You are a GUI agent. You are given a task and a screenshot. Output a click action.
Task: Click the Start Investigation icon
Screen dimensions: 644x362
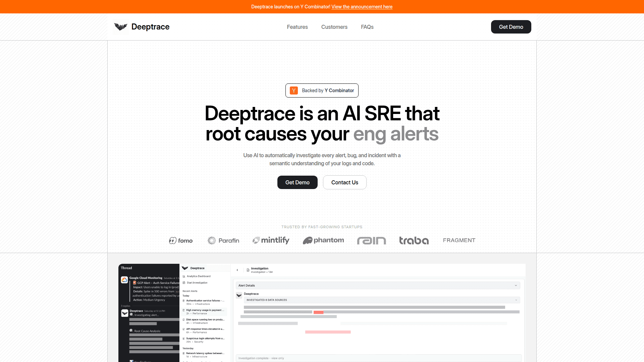tap(184, 283)
